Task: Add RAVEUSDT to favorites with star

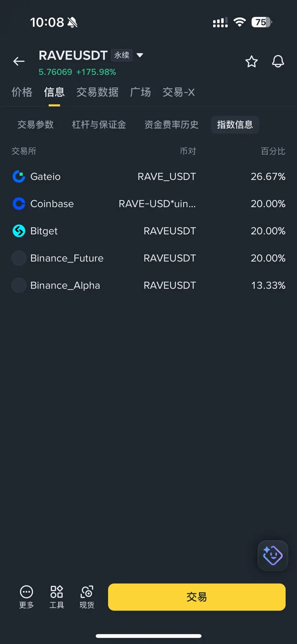Action: tap(251, 62)
